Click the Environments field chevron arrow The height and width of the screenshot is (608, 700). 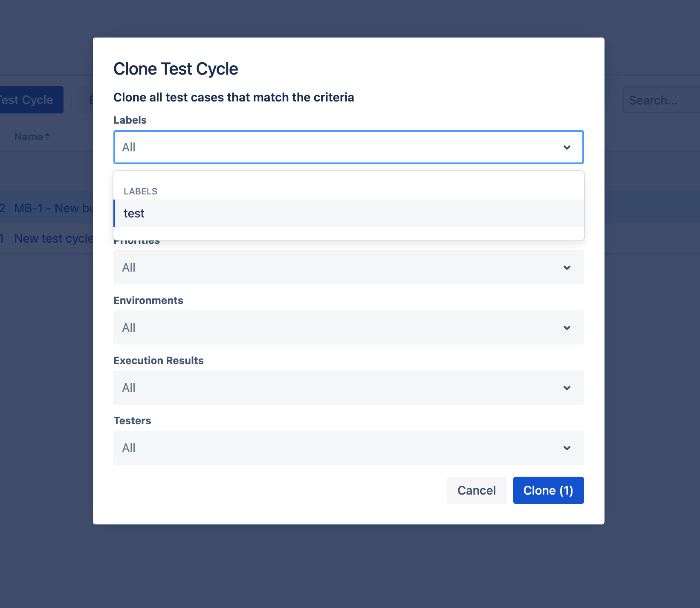567,328
